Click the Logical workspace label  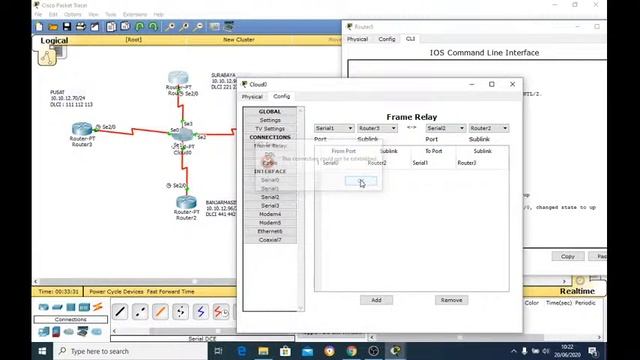pyautogui.click(x=54, y=40)
